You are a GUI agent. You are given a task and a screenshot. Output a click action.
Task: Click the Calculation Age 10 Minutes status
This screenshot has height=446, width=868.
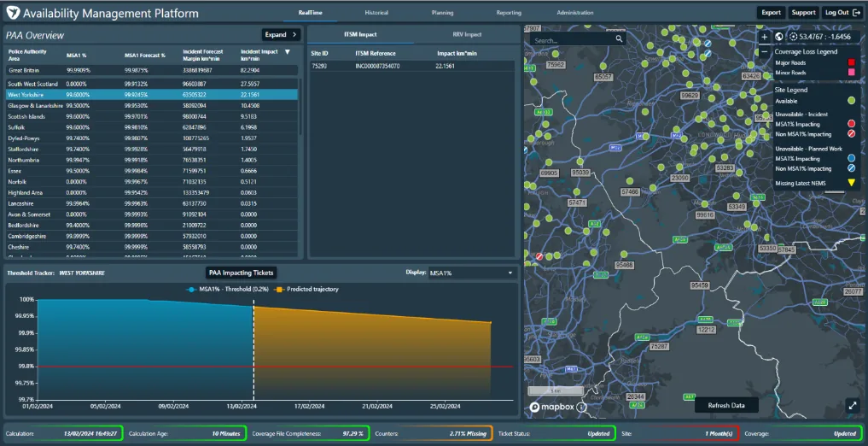point(186,433)
